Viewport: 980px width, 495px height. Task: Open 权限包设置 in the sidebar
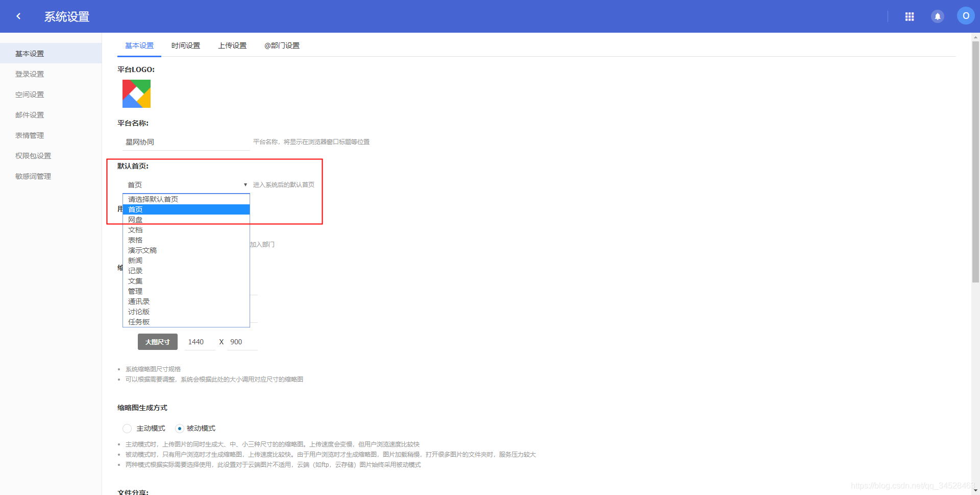(33, 155)
